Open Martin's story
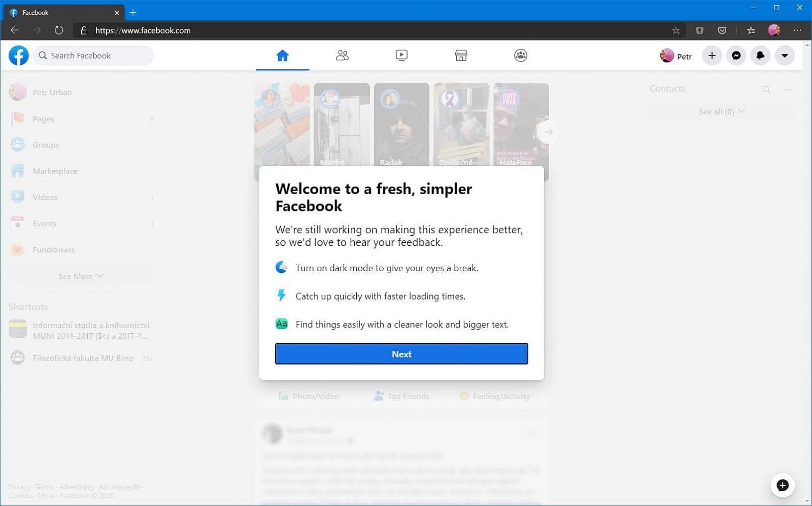This screenshot has height=506, width=812. click(342, 125)
